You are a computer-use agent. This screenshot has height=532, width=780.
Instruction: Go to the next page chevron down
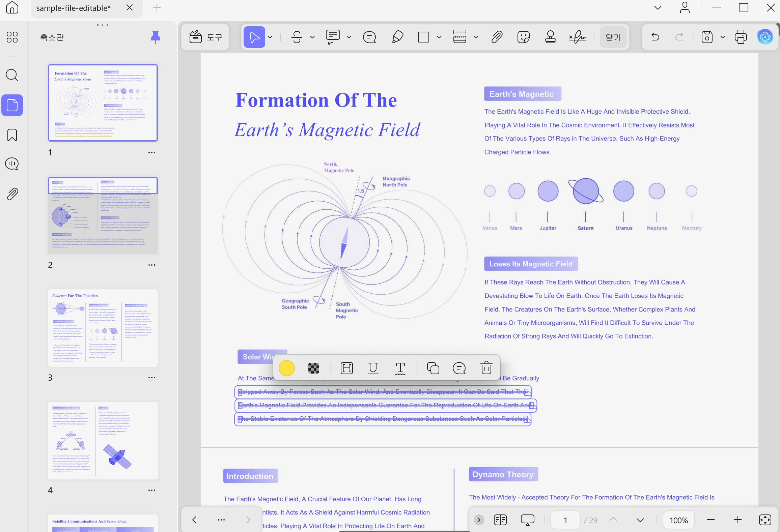(x=640, y=520)
